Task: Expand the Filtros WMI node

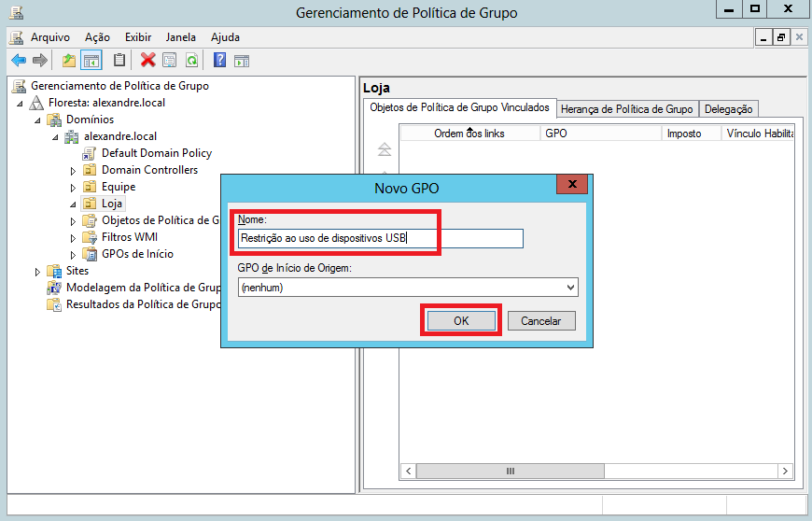Action: [x=73, y=238]
